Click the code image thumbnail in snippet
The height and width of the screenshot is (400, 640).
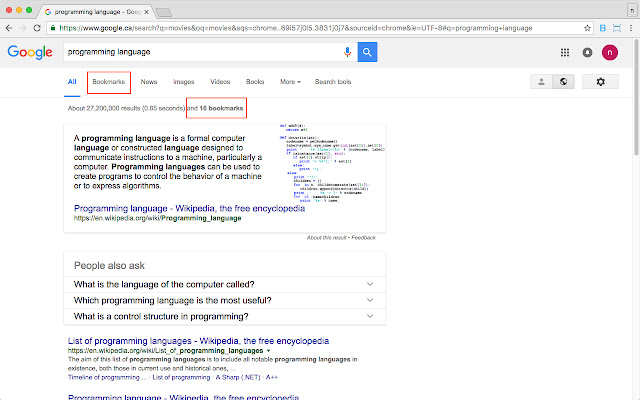point(332,163)
